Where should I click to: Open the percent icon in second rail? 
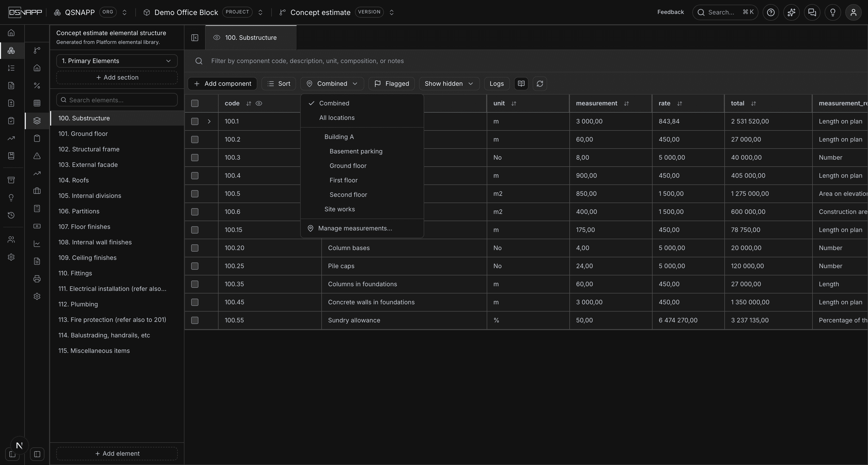coord(37,86)
